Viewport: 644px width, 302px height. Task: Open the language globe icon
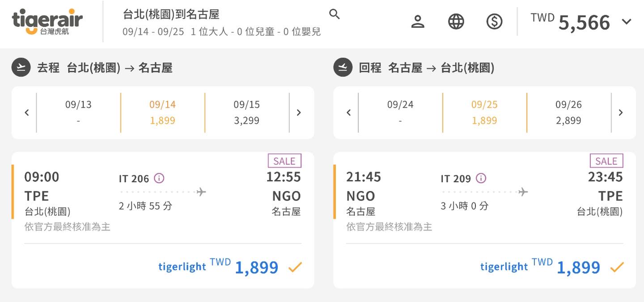456,21
